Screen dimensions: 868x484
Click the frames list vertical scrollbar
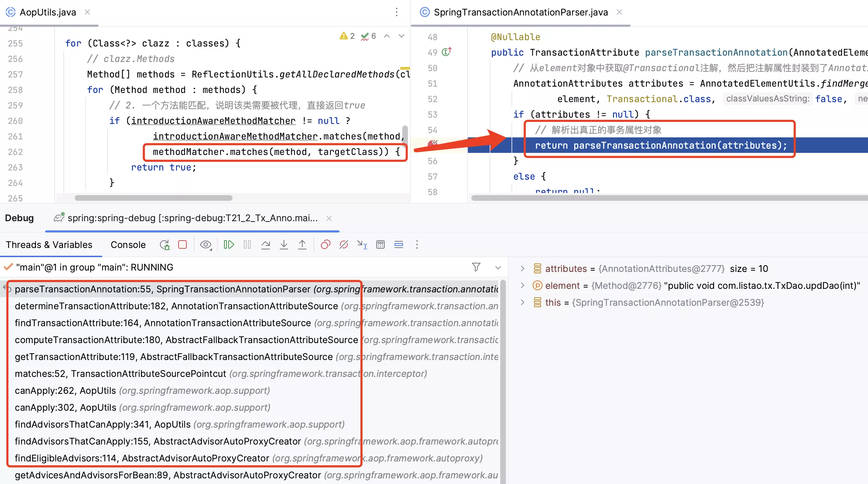pos(503,382)
